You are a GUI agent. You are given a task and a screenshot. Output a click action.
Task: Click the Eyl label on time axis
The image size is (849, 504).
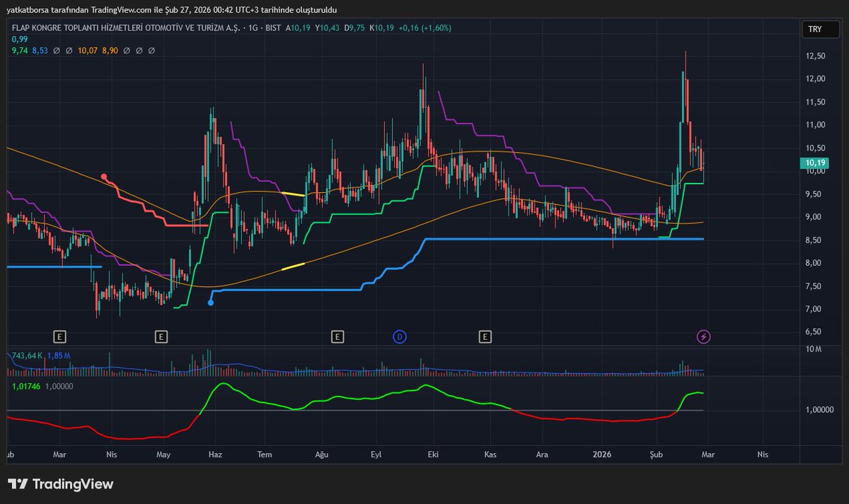pos(376,455)
